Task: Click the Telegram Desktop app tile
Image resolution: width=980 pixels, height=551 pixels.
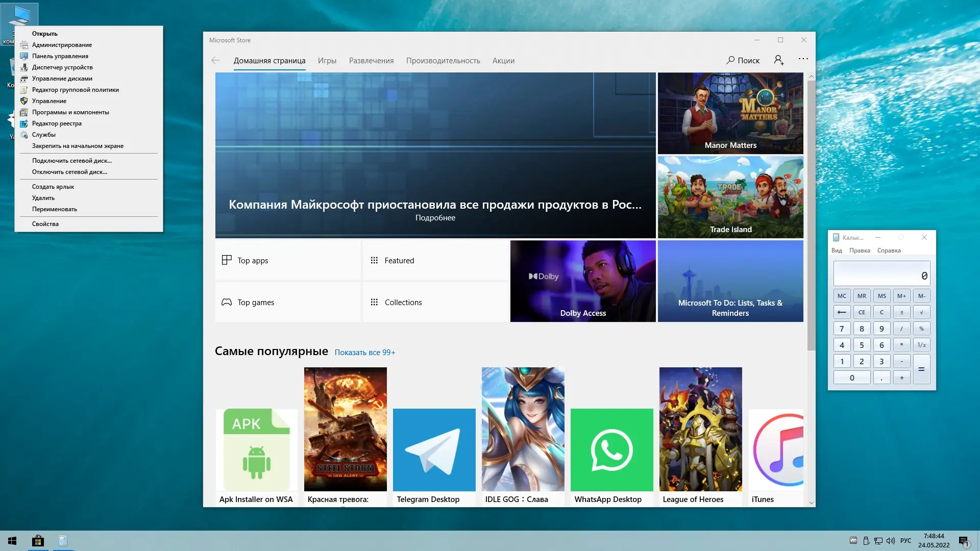Action: [x=434, y=450]
